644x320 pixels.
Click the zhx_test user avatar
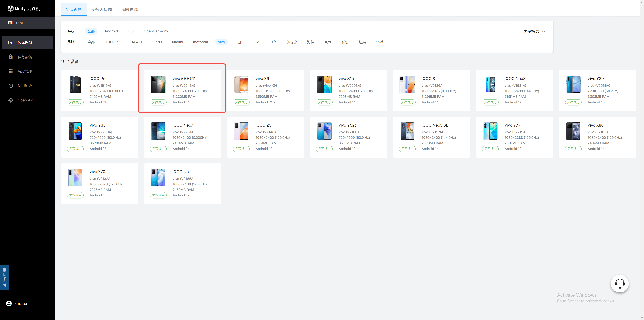pyautogui.click(x=9, y=303)
